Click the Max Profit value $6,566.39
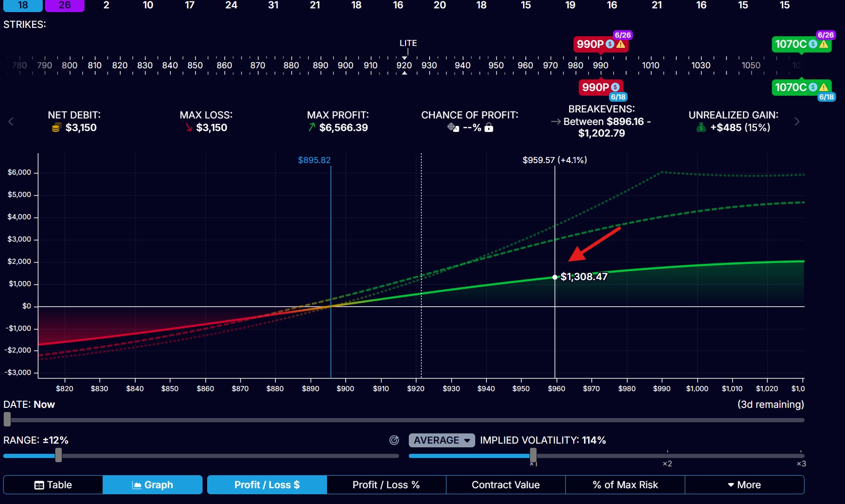The width and height of the screenshot is (845, 504). point(344,128)
